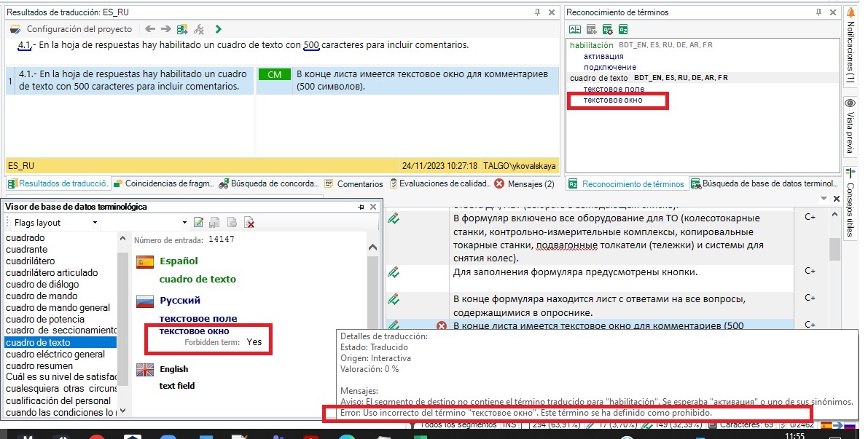Close the Visor de base de datos terminológica panel
The width and height of the screenshot is (868, 439).
[x=373, y=207]
